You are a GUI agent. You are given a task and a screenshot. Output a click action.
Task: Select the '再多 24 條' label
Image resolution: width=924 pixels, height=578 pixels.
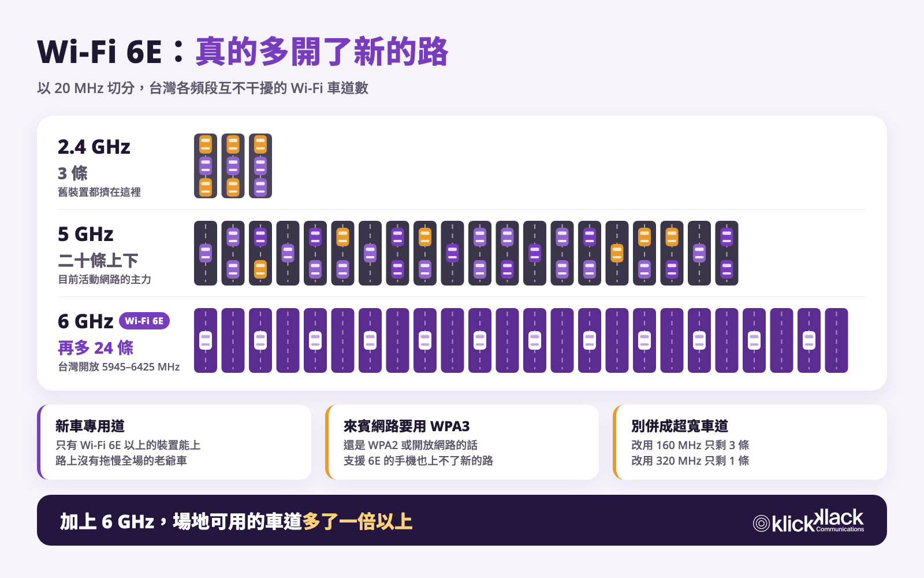click(x=96, y=347)
